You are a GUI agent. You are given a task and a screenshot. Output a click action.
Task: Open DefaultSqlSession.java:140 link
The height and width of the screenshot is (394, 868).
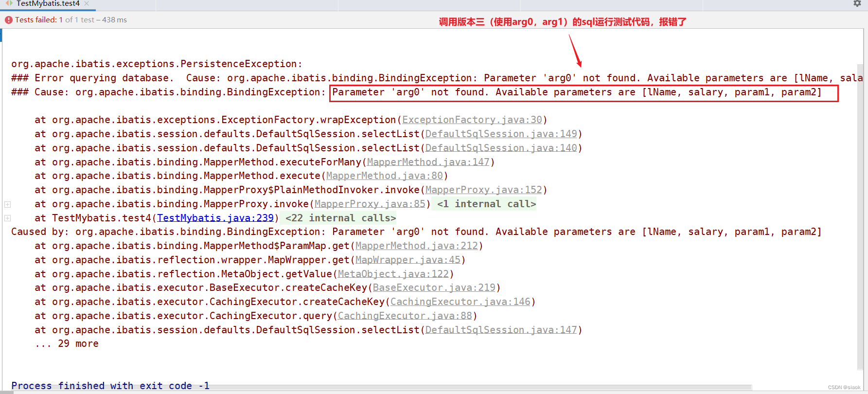click(501, 148)
